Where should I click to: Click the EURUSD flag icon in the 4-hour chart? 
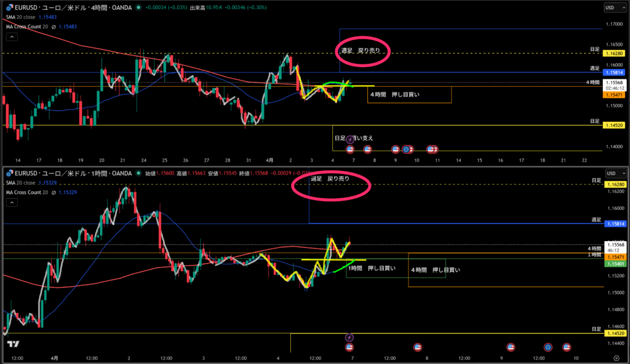(10, 7)
